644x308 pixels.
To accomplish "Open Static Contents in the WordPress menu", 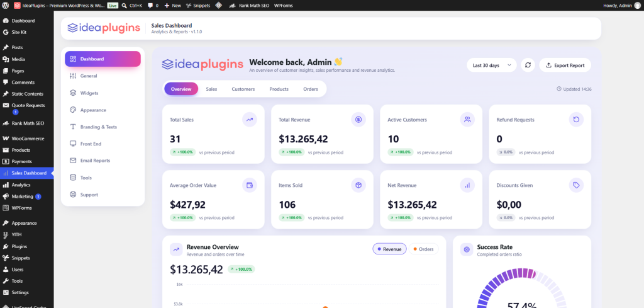I will pyautogui.click(x=26, y=94).
